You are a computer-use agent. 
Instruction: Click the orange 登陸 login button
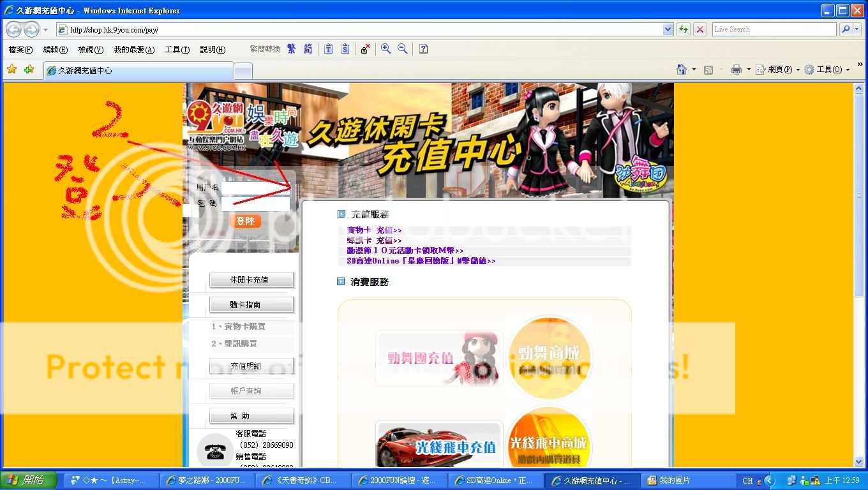coord(245,221)
